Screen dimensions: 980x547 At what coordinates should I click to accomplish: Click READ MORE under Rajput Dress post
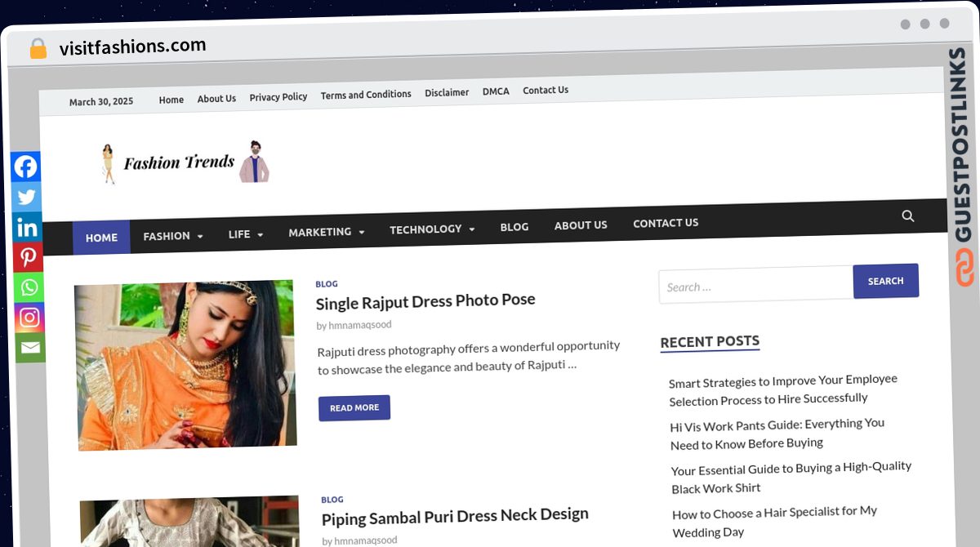pos(354,407)
